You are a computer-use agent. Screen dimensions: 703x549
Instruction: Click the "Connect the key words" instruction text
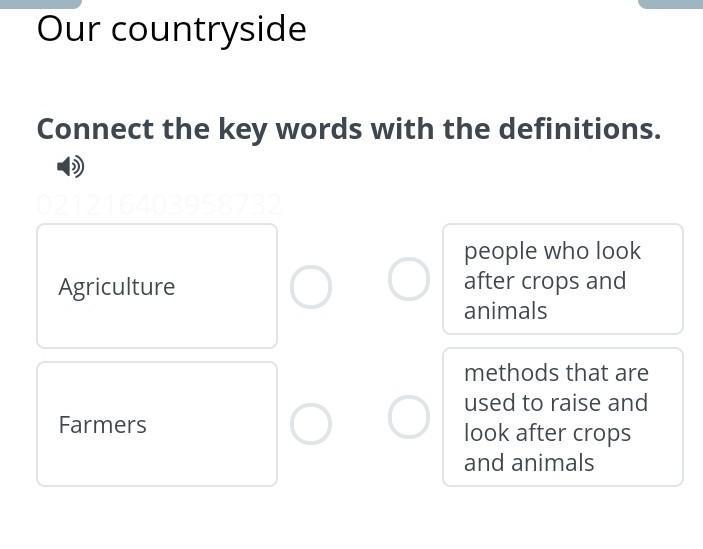coord(349,129)
